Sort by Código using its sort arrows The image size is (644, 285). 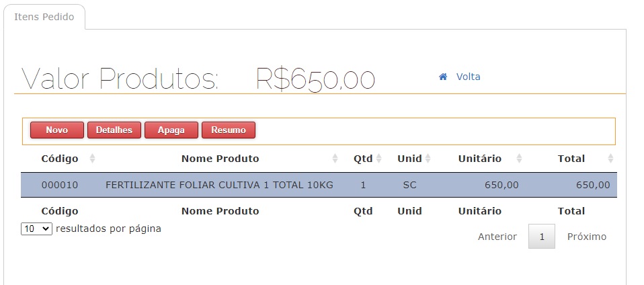(x=92, y=159)
